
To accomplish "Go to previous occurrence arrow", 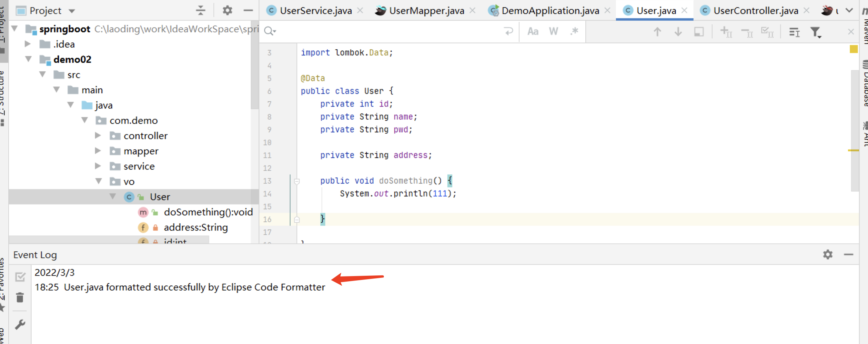I will click(657, 32).
